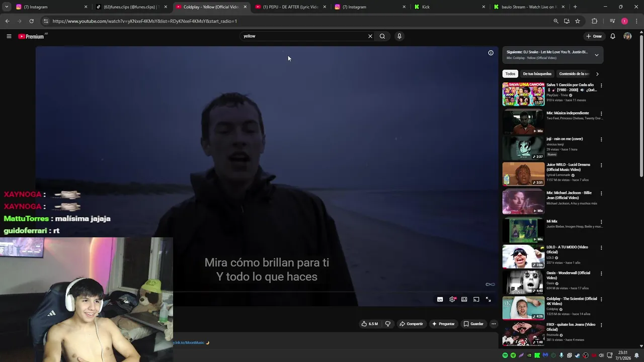The width and height of the screenshot is (644, 362).
Task: Open options for Coldplay - The Scientist
Action: 601,299
